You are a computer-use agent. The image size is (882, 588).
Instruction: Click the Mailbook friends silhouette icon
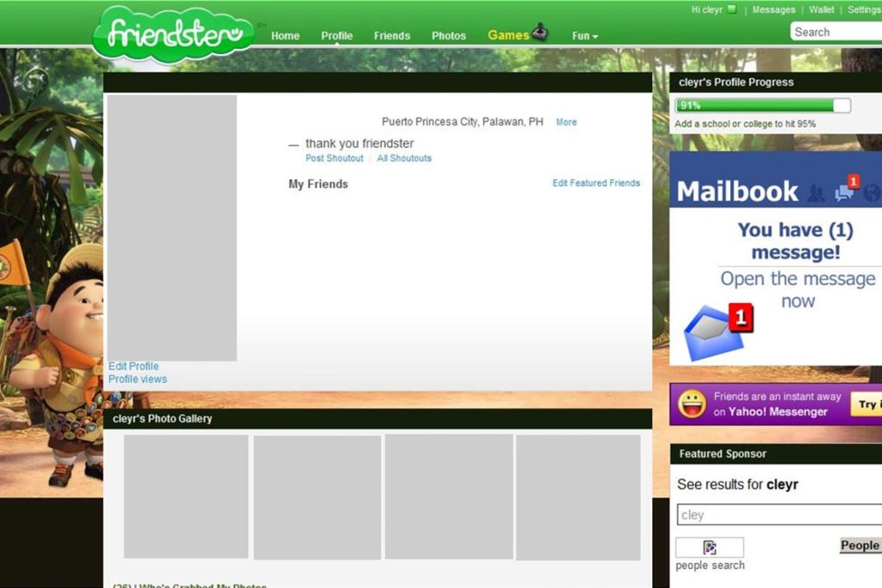[817, 194]
